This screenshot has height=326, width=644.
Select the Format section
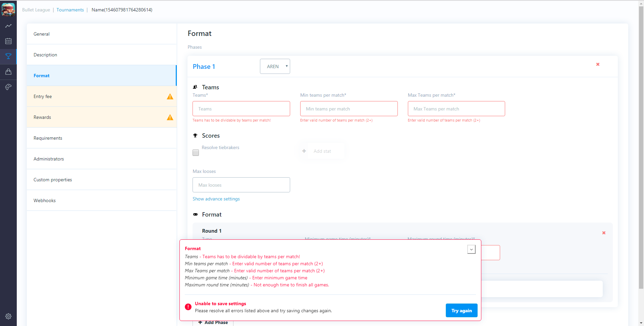pyautogui.click(x=102, y=76)
